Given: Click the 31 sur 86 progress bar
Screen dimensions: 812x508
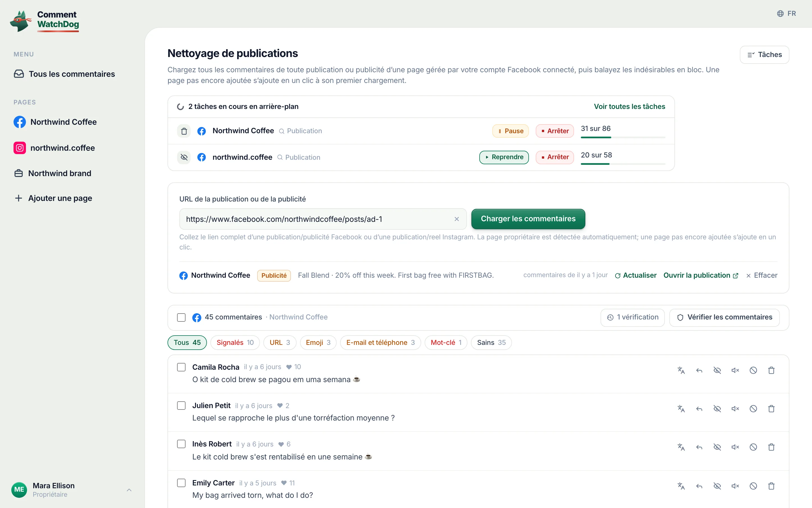Looking at the screenshot, I should (x=623, y=137).
